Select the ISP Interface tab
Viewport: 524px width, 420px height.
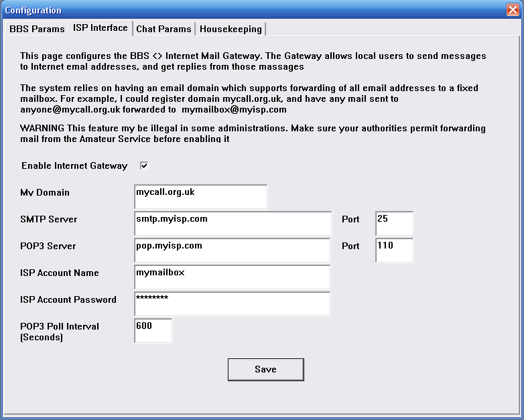pyautogui.click(x=99, y=27)
